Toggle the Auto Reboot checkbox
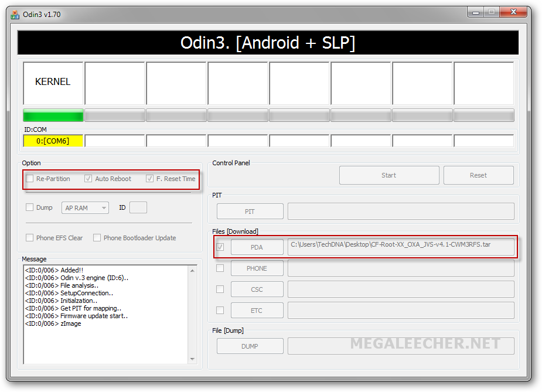Image resolution: width=542 pixels, height=392 pixels. pyautogui.click(x=88, y=179)
